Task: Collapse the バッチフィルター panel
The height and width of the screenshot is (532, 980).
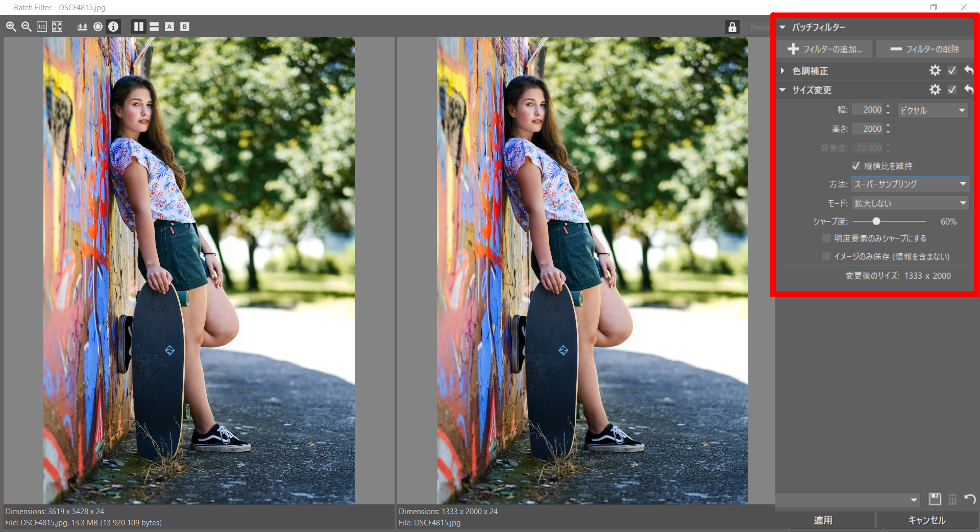Action: pyautogui.click(x=782, y=27)
